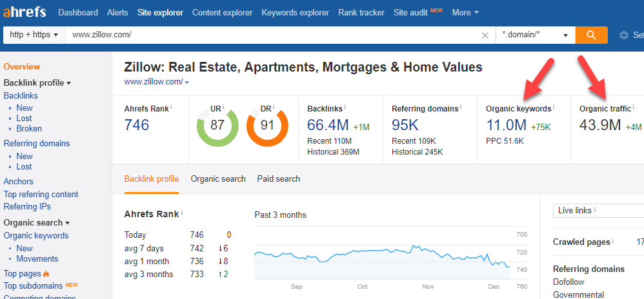Image resolution: width=644 pixels, height=299 pixels.
Task: Open Top referring content in the sidebar
Action: [41, 194]
